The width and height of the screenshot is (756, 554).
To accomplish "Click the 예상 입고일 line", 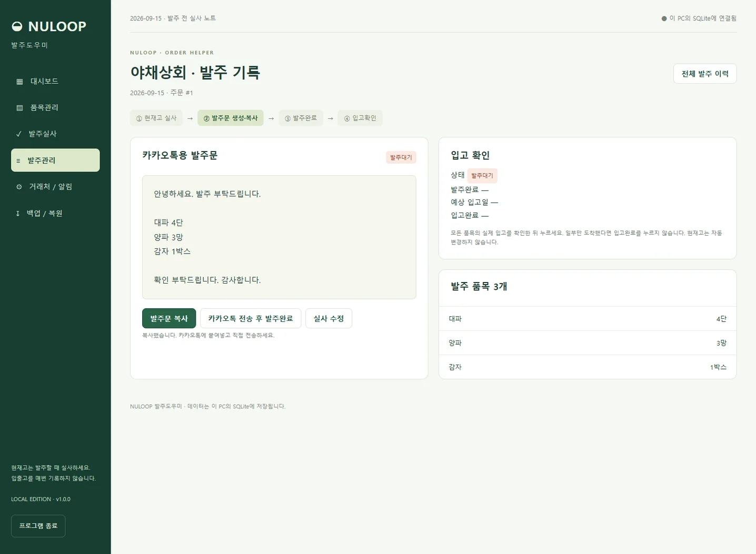I will coord(474,202).
